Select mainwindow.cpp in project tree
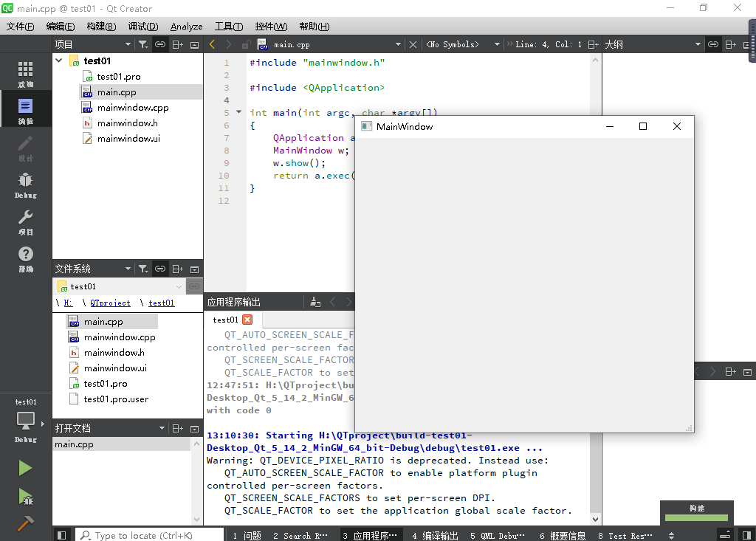This screenshot has width=756, height=541. [133, 108]
